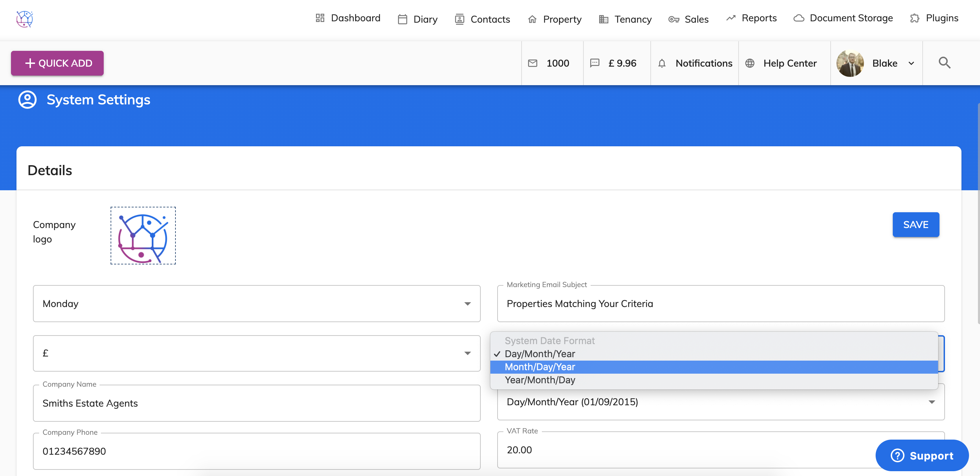This screenshot has width=980, height=476.
Task: Select Year/Month/Day date format option
Action: (x=539, y=380)
